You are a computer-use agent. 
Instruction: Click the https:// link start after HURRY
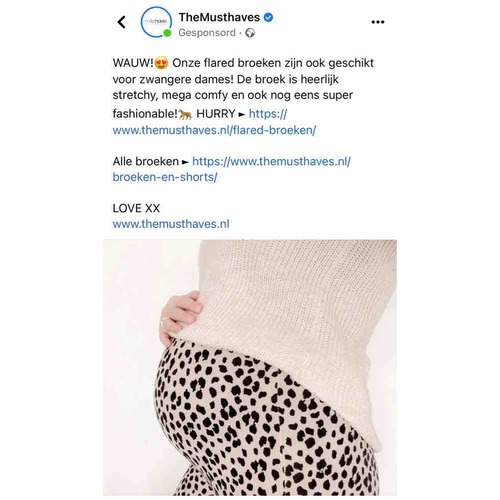click(x=268, y=114)
